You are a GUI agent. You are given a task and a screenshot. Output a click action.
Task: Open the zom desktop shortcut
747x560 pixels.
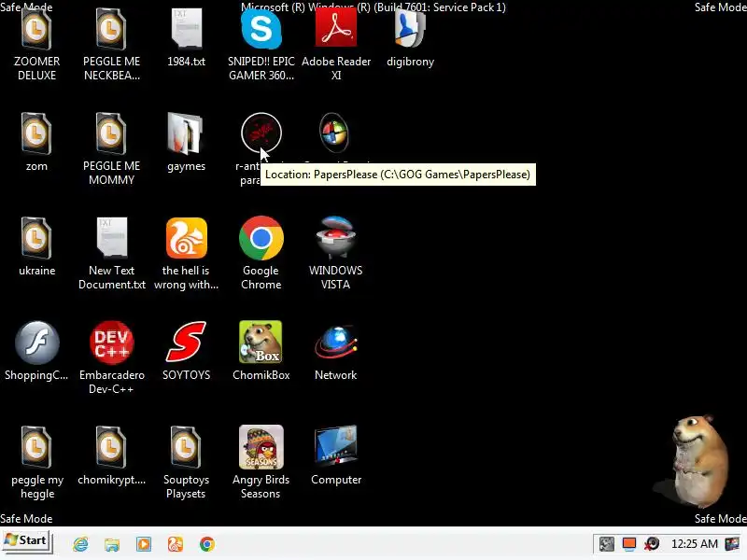point(36,133)
